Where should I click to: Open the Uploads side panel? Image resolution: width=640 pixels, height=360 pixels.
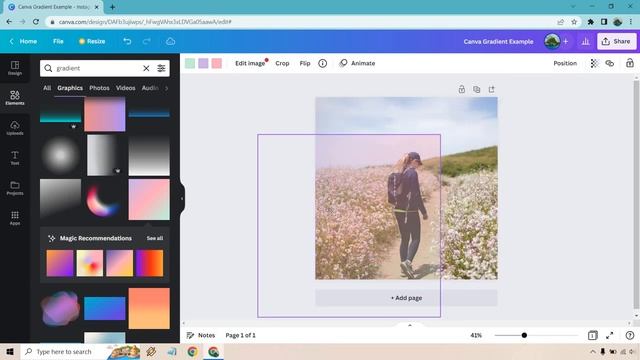pyautogui.click(x=15, y=128)
